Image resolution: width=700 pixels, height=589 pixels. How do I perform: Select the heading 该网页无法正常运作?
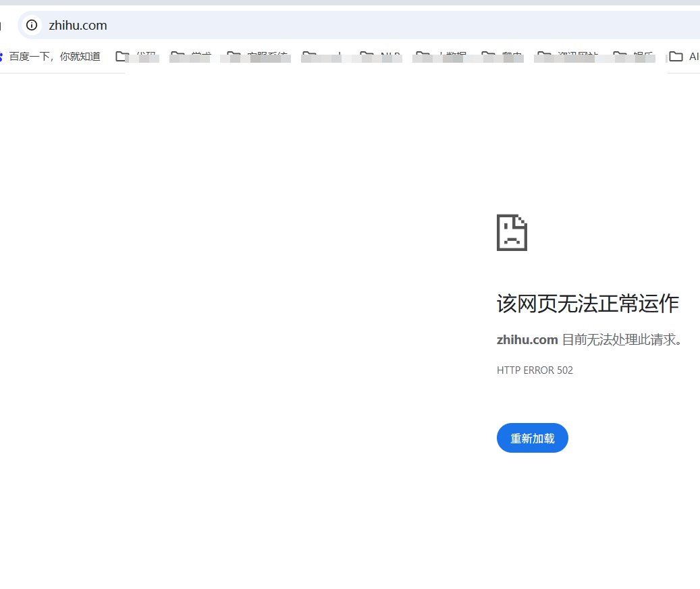coord(587,304)
